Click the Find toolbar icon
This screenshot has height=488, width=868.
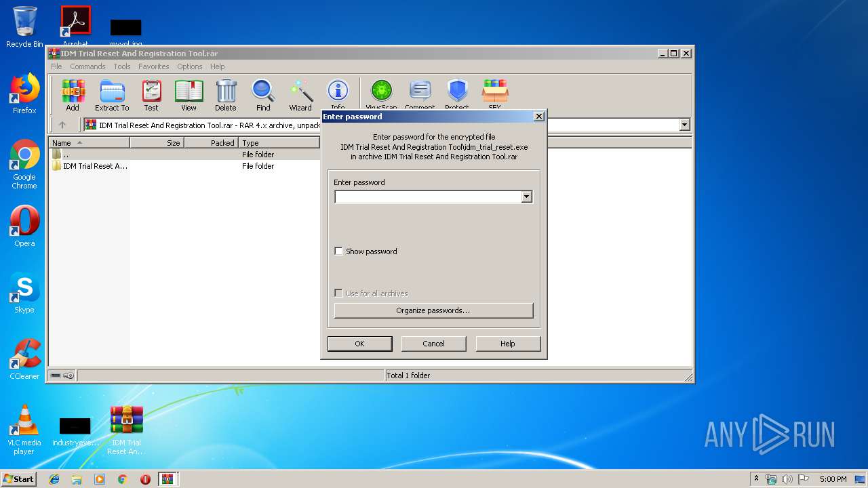pos(263,95)
